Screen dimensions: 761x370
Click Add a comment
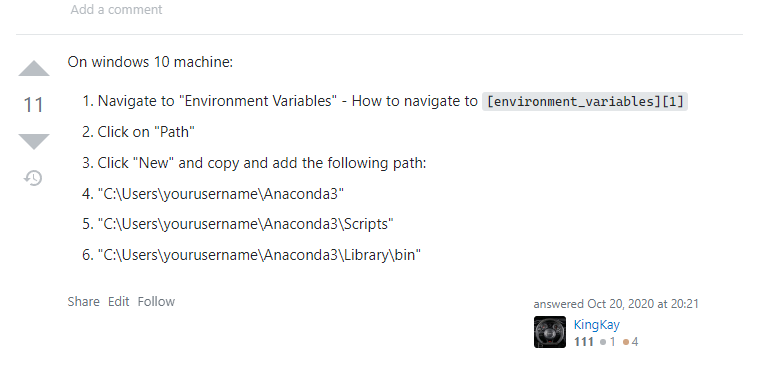(x=116, y=10)
